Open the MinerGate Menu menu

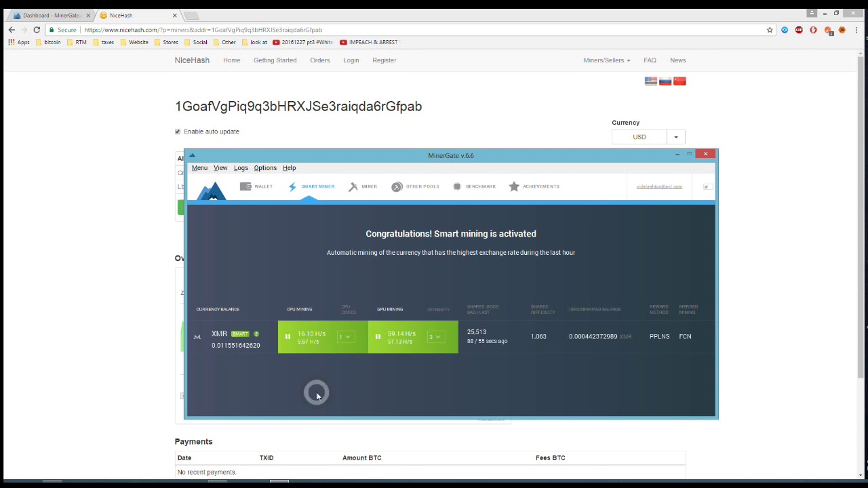[199, 168]
